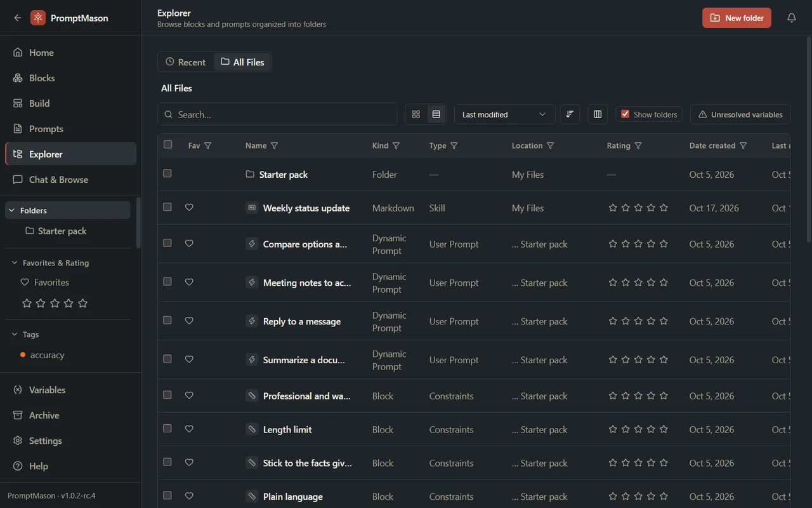Set five stars on Length limit row
This screenshot has height=508, width=812.
664,429
